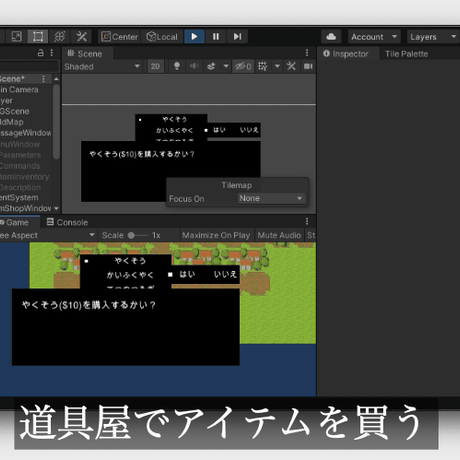The width and height of the screenshot is (460, 460).
Task: Open the custom editor tools icon
Action: [81, 36]
